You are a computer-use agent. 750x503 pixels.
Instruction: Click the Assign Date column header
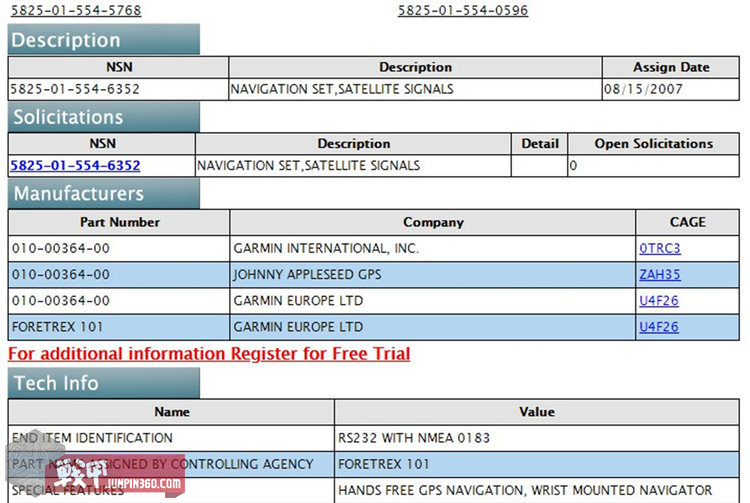coord(671,67)
